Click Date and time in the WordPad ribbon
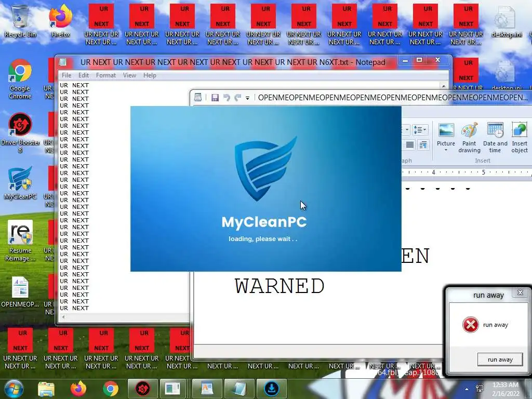The width and height of the screenshot is (532, 399). 495,138
